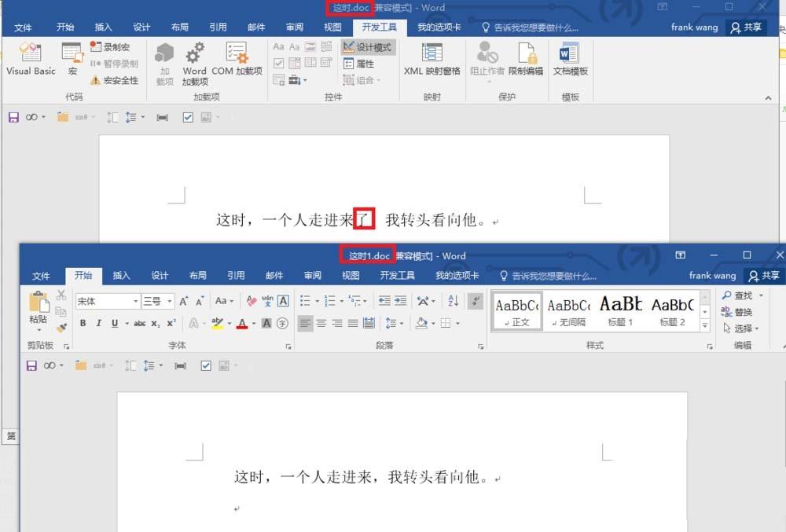Image resolution: width=786 pixels, height=532 pixels.
Task: Expand the 粘贴 paste options arrow
Action: point(37,330)
